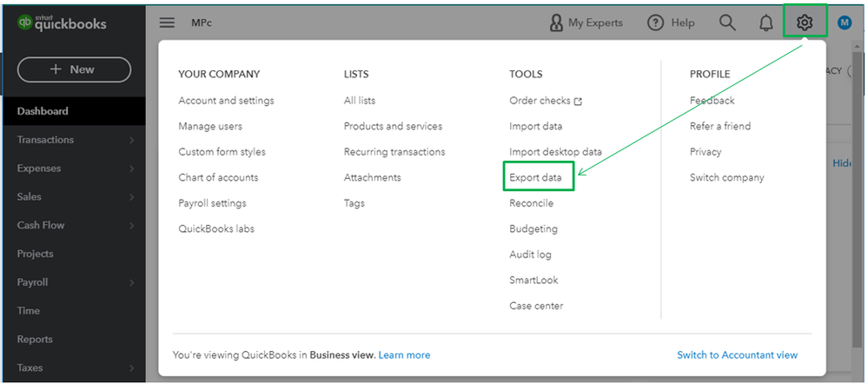Open the My Experts person icon
Viewport: 868px width, 390px height.
tap(556, 23)
